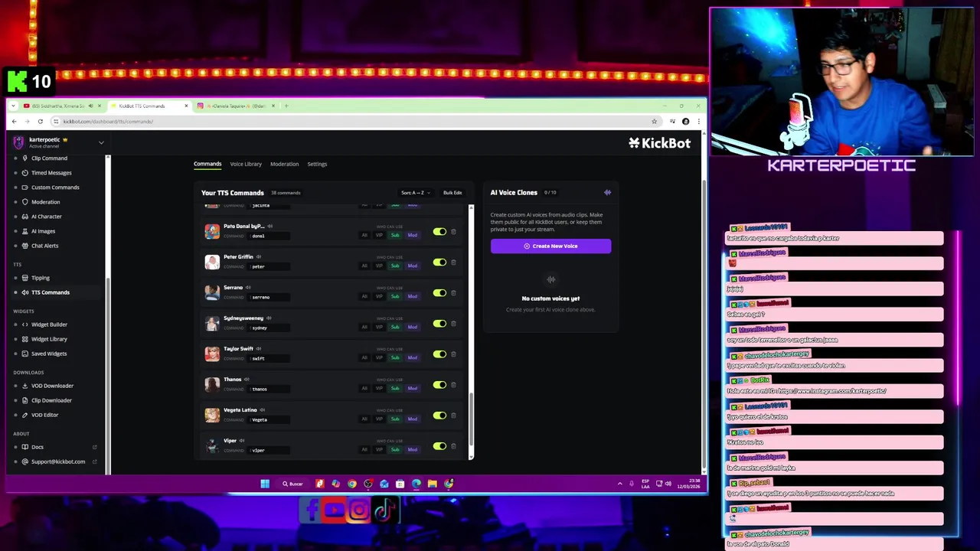Image resolution: width=980 pixels, height=551 pixels.
Task: Open the Sort A→Z dropdown
Action: [416, 193]
